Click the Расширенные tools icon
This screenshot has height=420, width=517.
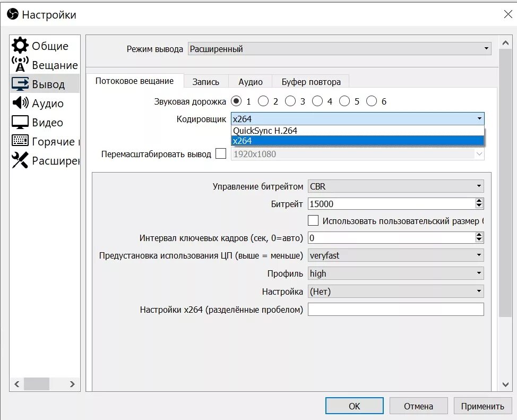tap(20, 160)
